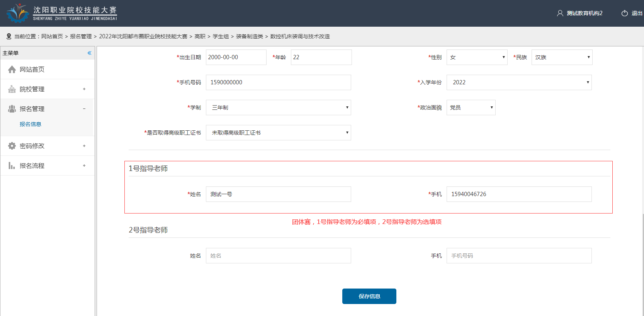Click teacher 1 姓名 field 测试一号
The width and height of the screenshot is (644, 316).
[x=278, y=194]
